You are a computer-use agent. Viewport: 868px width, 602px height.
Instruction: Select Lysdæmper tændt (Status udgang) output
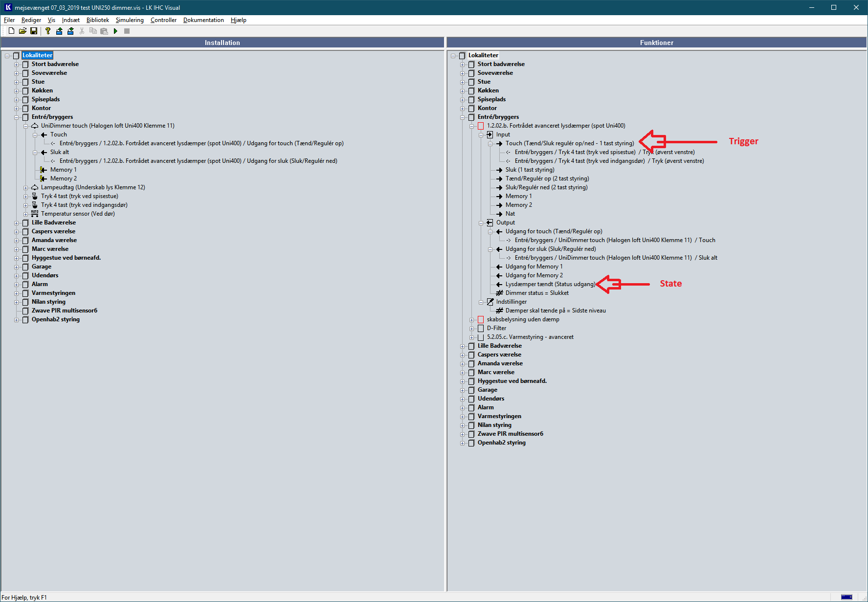coord(550,284)
